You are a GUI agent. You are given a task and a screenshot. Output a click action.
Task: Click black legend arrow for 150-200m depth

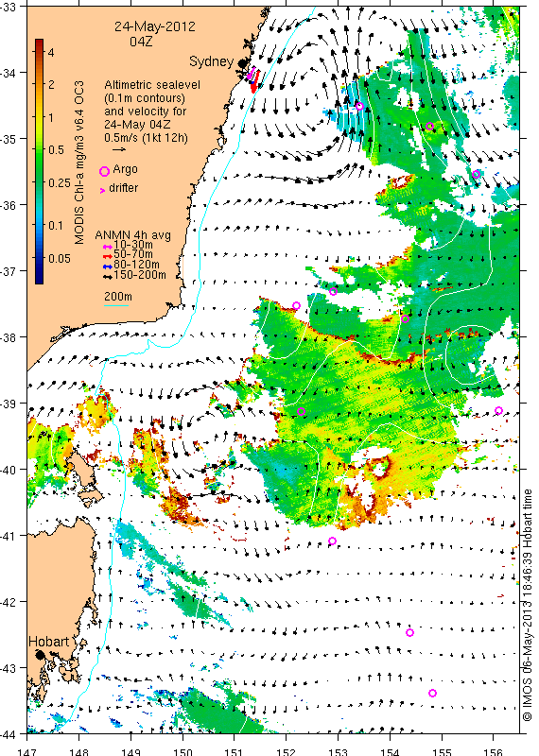(108, 277)
